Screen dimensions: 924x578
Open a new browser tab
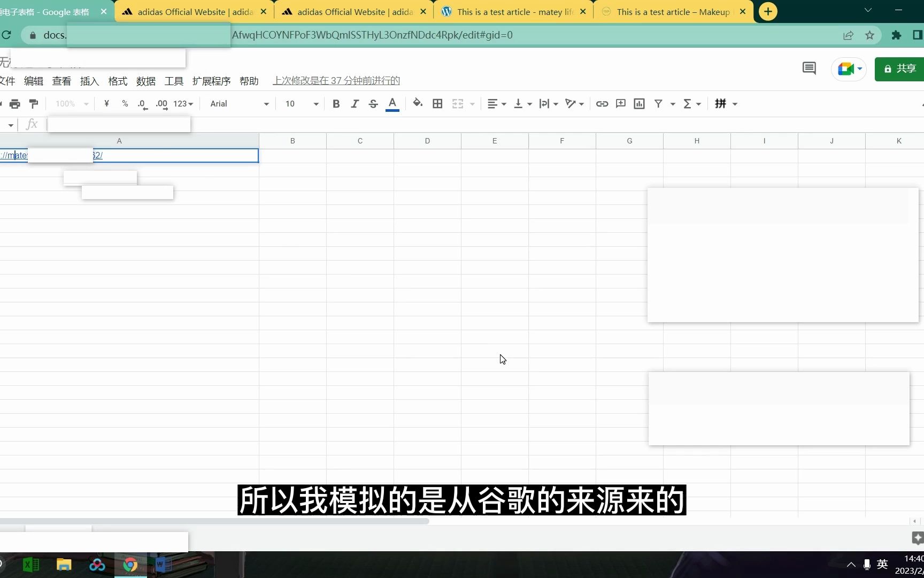point(768,11)
